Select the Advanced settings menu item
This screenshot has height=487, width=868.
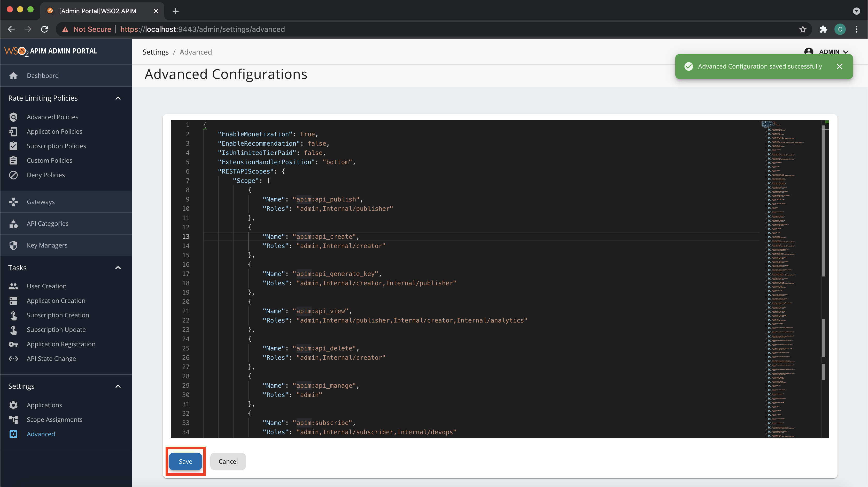(41, 434)
